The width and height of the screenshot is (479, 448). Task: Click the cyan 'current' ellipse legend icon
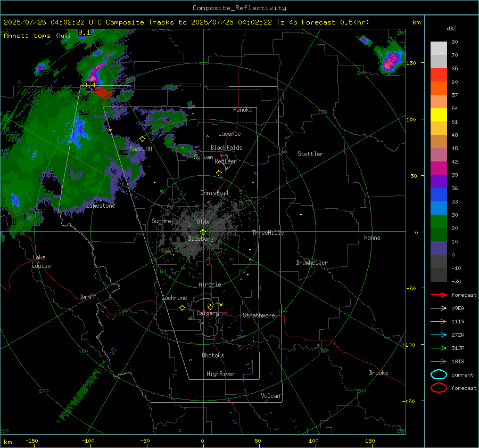(x=439, y=374)
